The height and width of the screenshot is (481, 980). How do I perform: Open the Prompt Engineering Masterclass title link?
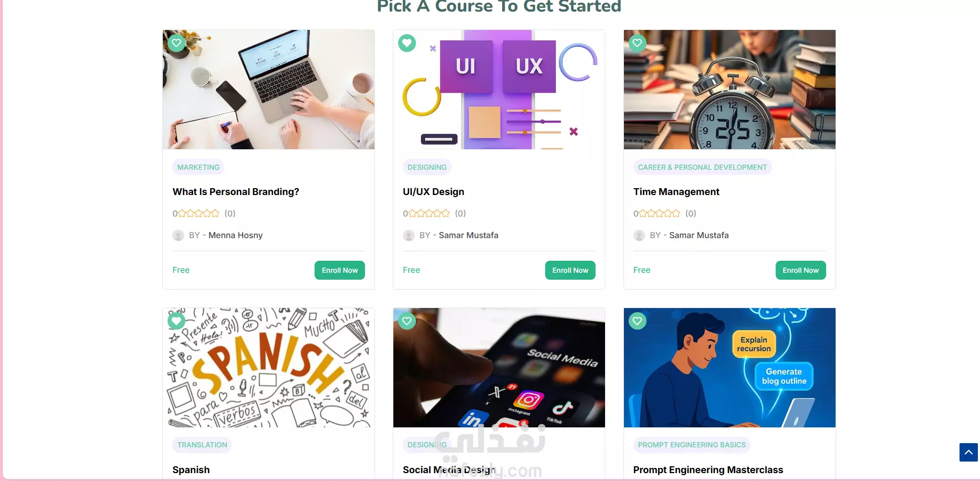(x=708, y=470)
